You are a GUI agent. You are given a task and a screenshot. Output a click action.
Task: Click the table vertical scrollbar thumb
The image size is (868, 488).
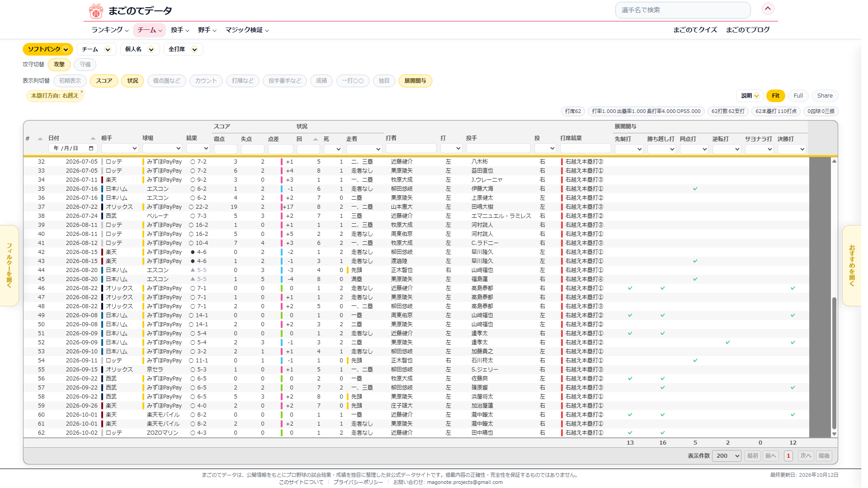click(834, 363)
